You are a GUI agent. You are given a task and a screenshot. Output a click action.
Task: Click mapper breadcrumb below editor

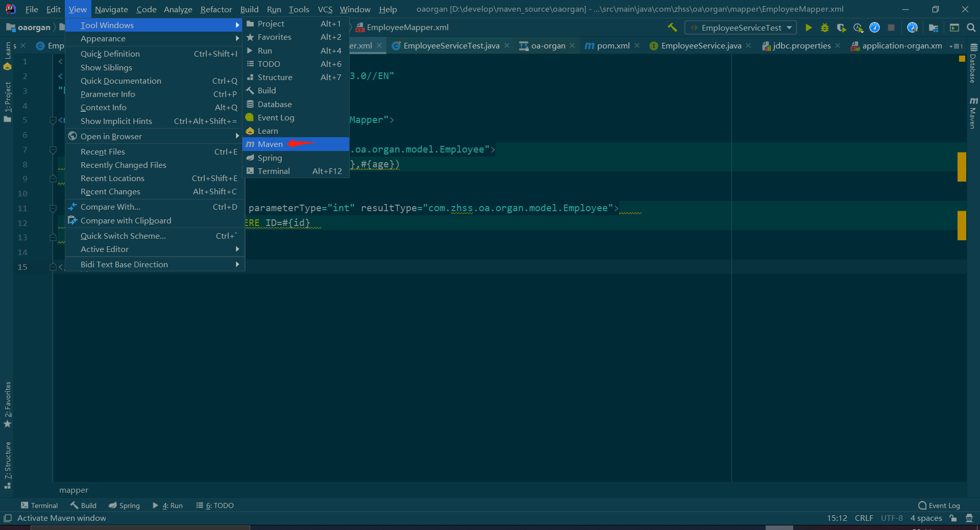[73, 490]
